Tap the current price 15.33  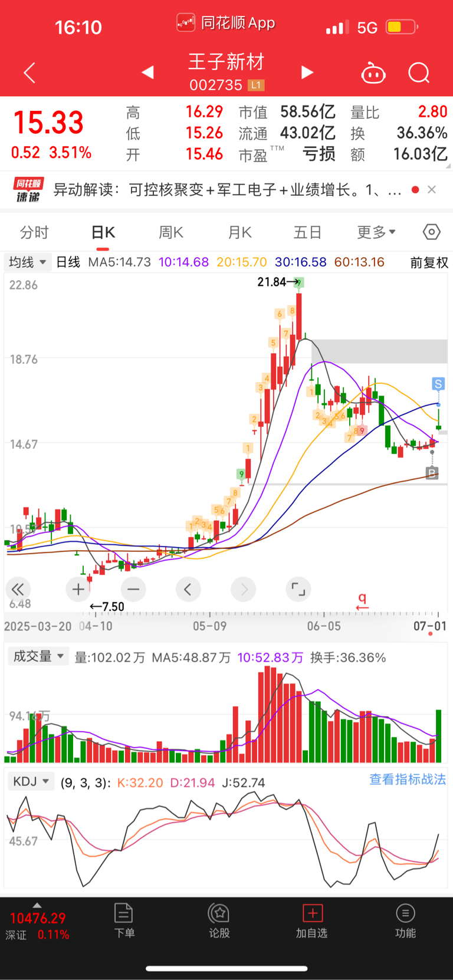[48, 123]
